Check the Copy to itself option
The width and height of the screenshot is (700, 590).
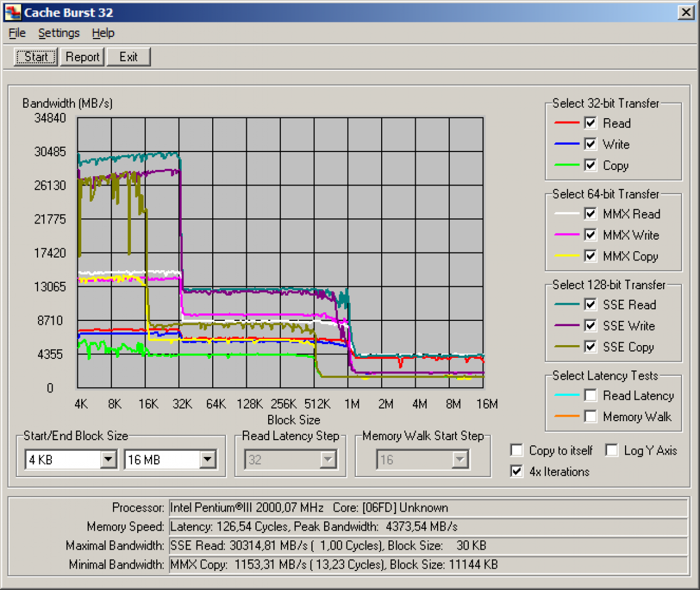[x=517, y=450]
